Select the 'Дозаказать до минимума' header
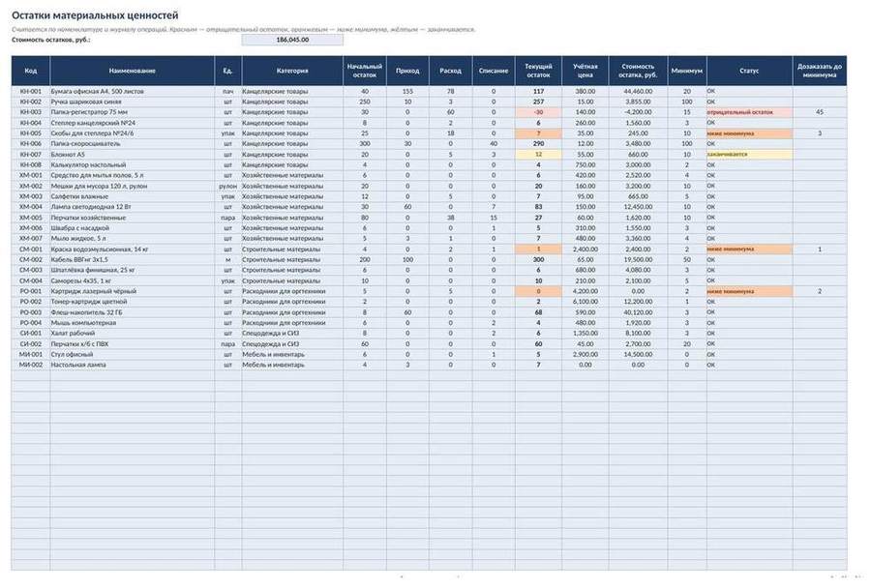The image size is (871, 588). click(x=820, y=71)
